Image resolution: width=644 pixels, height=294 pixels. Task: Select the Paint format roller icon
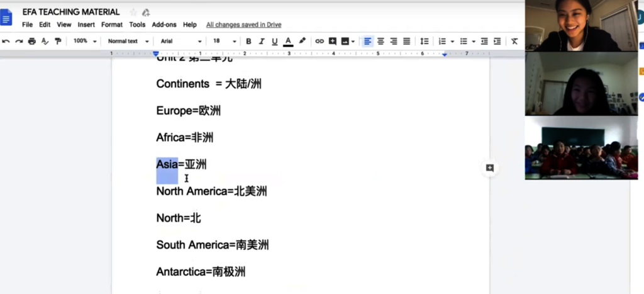coord(58,42)
